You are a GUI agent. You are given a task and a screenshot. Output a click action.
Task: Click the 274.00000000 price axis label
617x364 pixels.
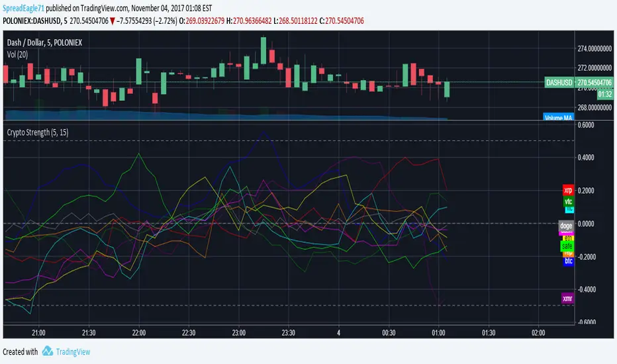[594, 49]
